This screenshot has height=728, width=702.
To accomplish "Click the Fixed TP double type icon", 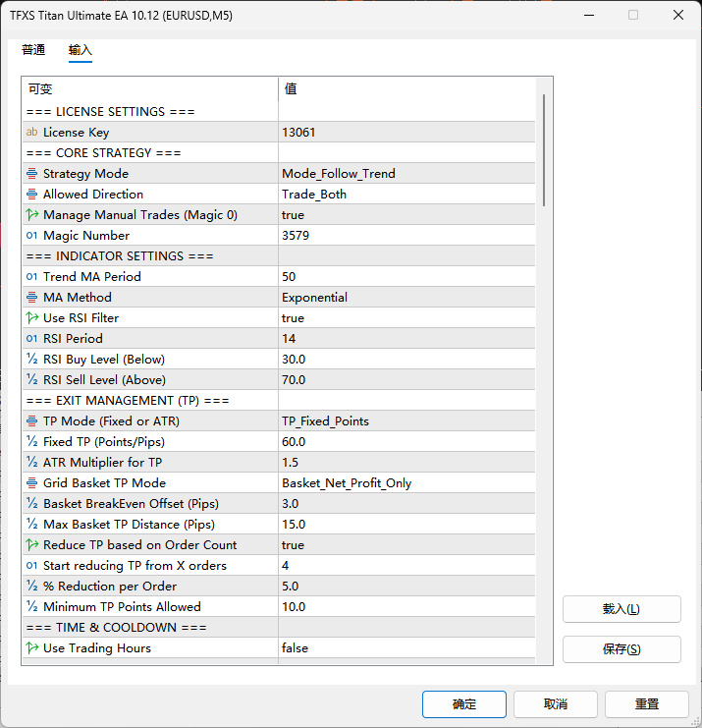I will pyautogui.click(x=31, y=442).
